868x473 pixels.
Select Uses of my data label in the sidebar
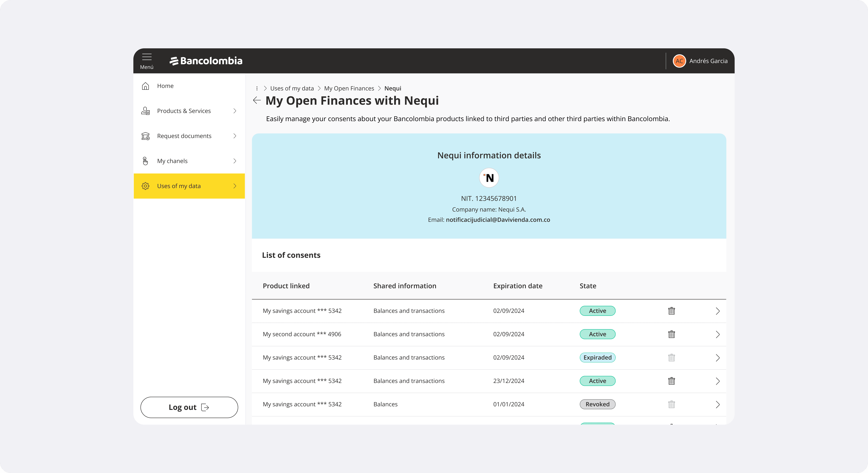pyautogui.click(x=179, y=186)
